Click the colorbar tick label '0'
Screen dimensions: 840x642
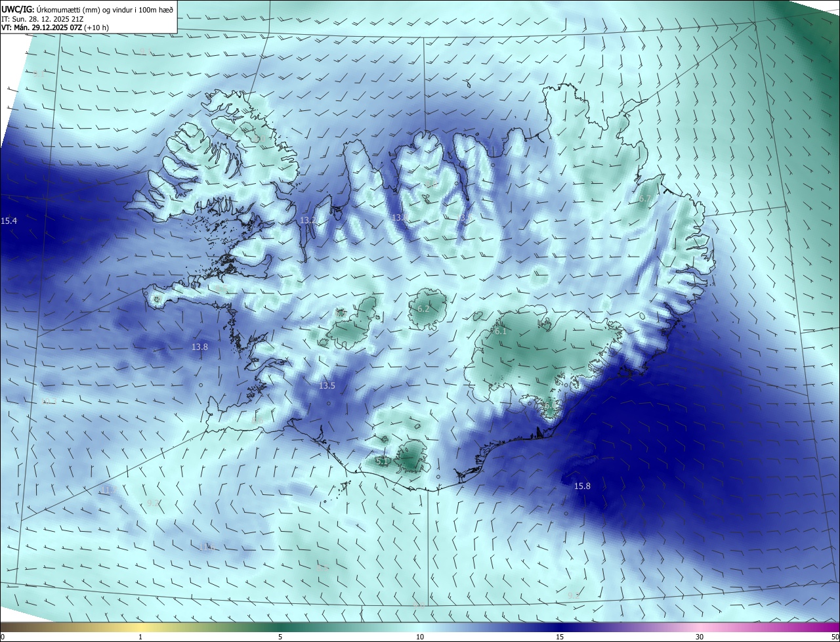[3, 637]
